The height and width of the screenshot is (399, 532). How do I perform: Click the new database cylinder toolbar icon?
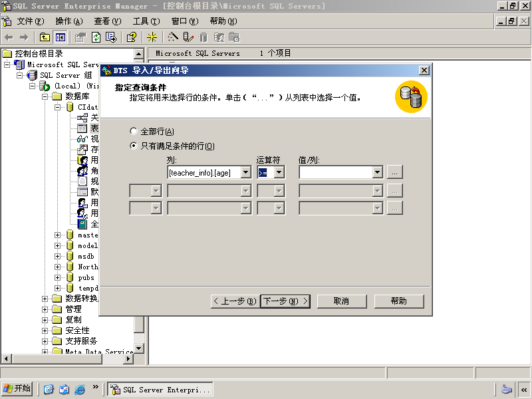coord(203,37)
